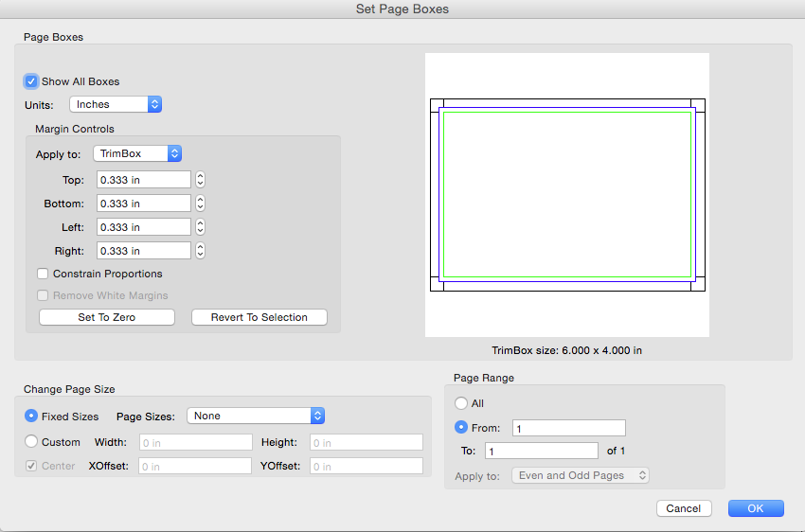
Task: Click the Cancel button
Action: point(683,508)
